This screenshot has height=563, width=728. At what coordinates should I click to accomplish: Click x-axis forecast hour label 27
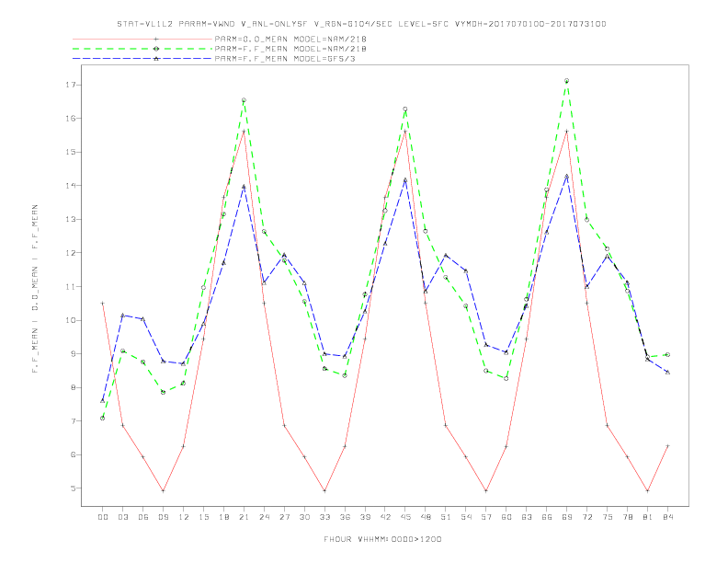click(x=284, y=517)
